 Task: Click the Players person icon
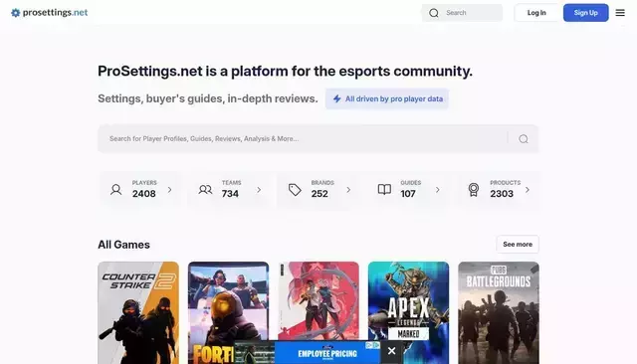pos(115,190)
